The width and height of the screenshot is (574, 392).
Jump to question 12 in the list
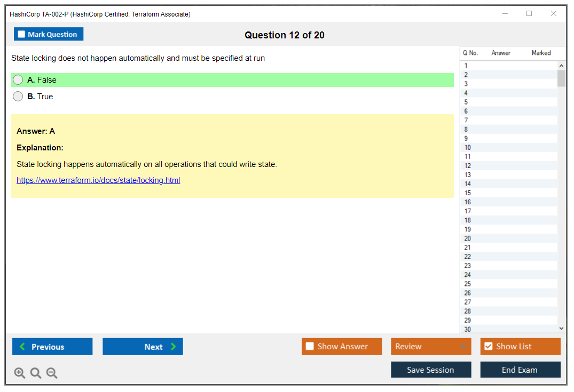coord(468,166)
